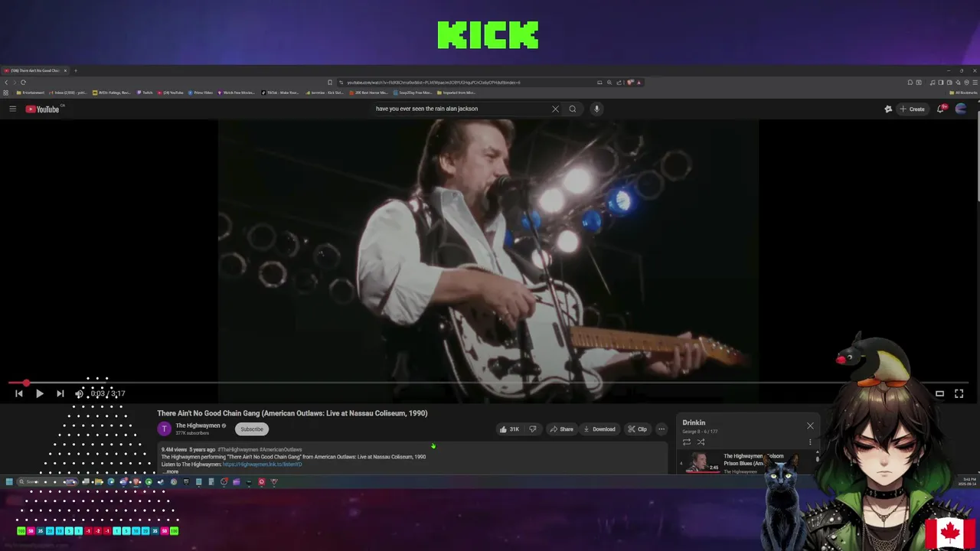Open The Highwaymen channel avatar

(164, 429)
